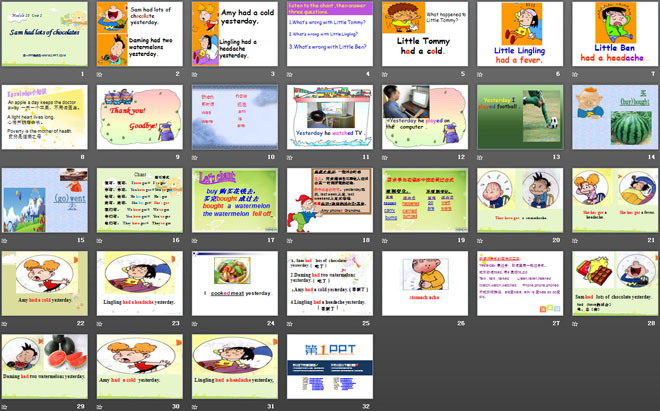
Task: Select slide 30 with Amy had a cold
Action: pos(140,366)
